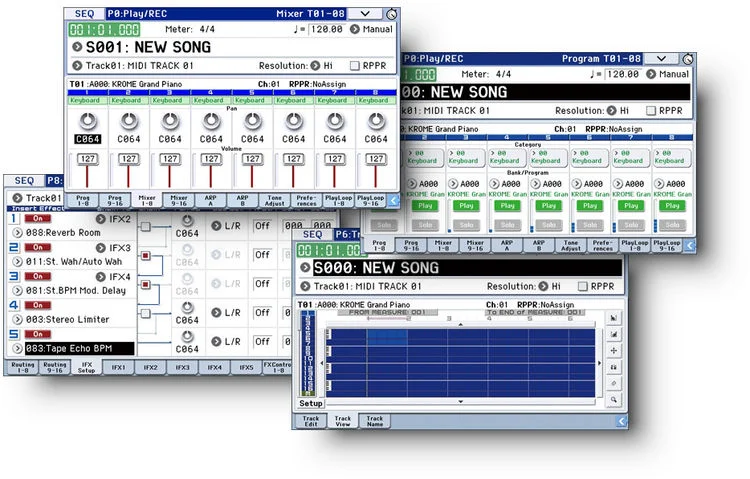Screen dimensions: 750x479
Task: Open the Mixer T01-08 page menu dropdown
Action: click(x=365, y=13)
